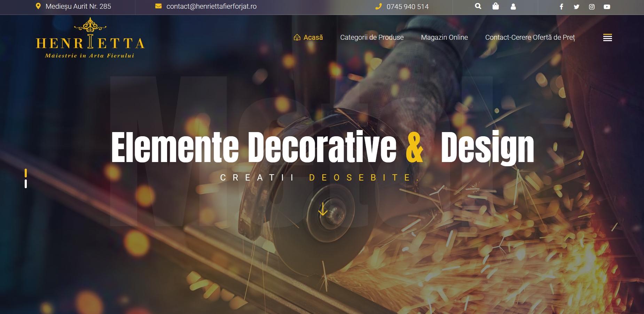Click the home icon beside Acasă

297,37
